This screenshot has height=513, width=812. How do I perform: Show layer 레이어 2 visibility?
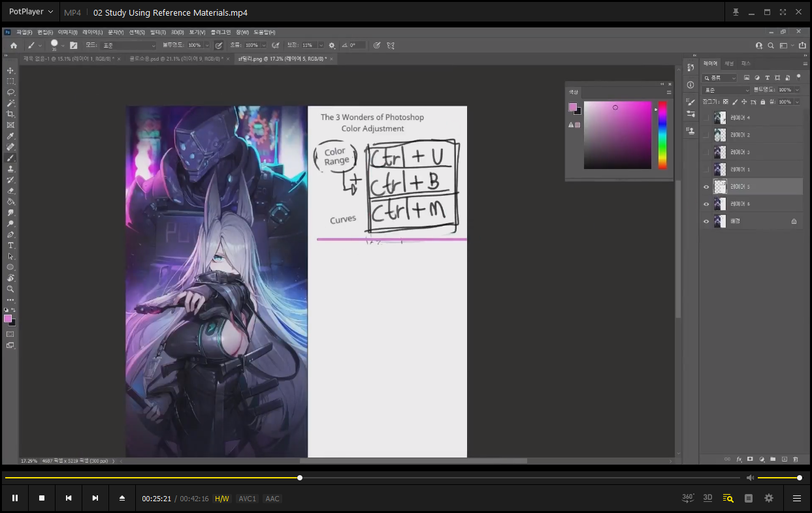[706, 135]
